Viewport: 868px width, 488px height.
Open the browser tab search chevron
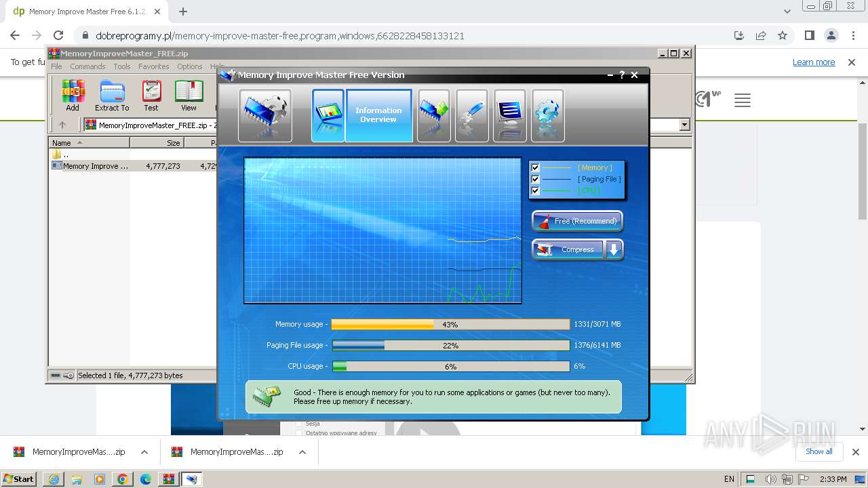point(787,12)
